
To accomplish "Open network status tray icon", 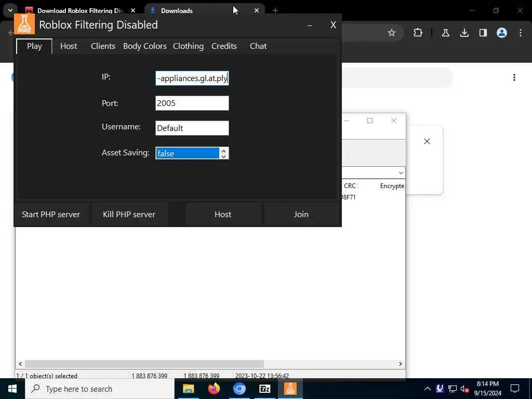I will tap(453, 389).
